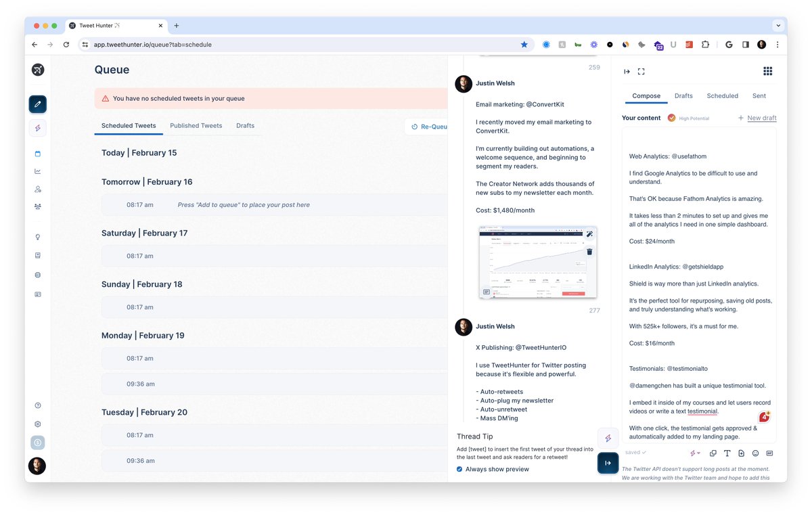Click the Email marketing @ConvertKit tweet text
This screenshot has height=515, width=812.
tap(520, 105)
